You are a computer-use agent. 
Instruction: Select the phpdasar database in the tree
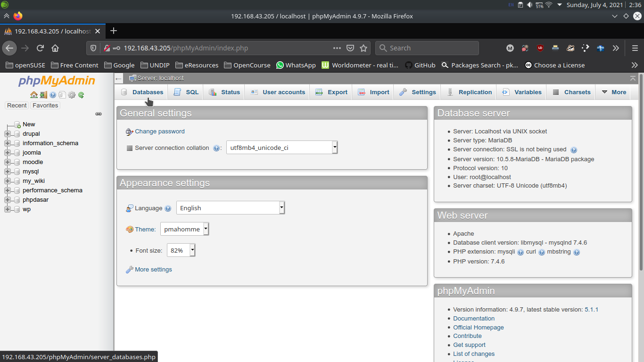point(35,200)
